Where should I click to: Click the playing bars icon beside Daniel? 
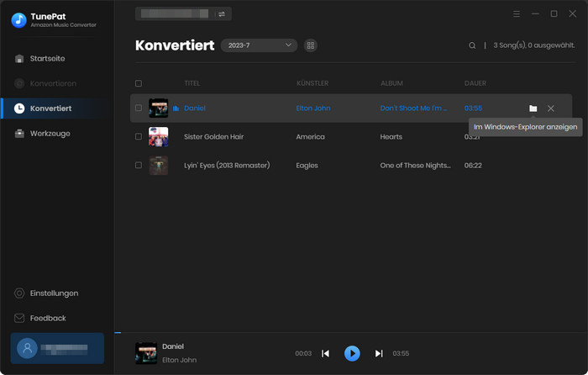176,108
